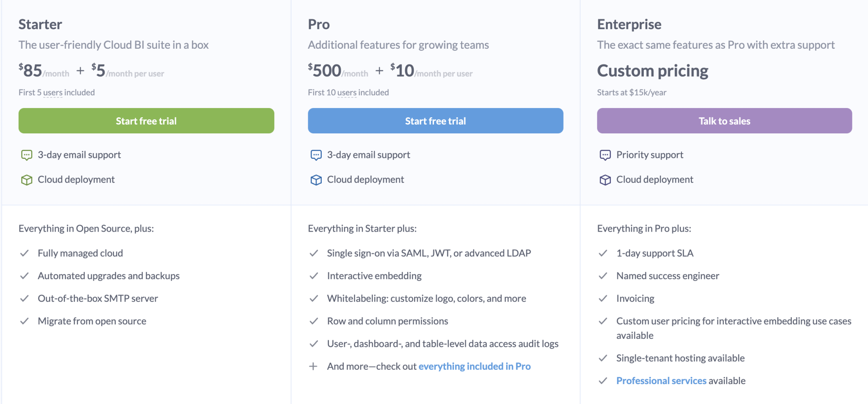Image resolution: width=868 pixels, height=404 pixels.
Task: Click the Start free trial button for Pro
Action: pyautogui.click(x=435, y=121)
